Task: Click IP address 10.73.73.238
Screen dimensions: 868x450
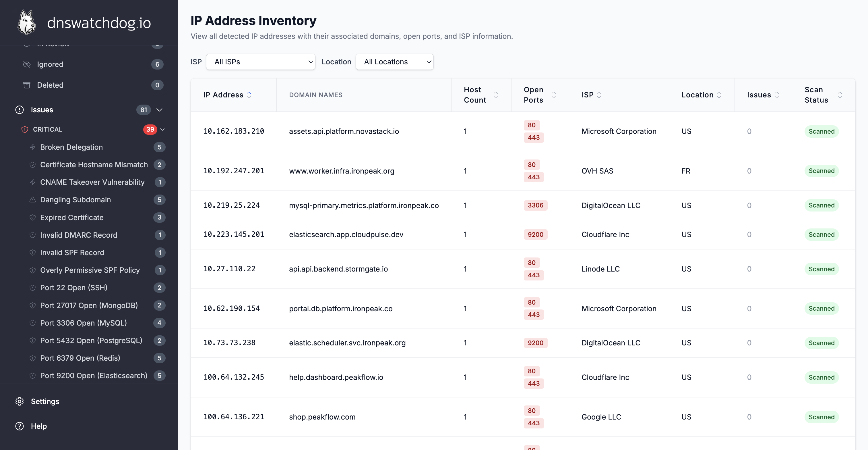Action: [x=229, y=343]
